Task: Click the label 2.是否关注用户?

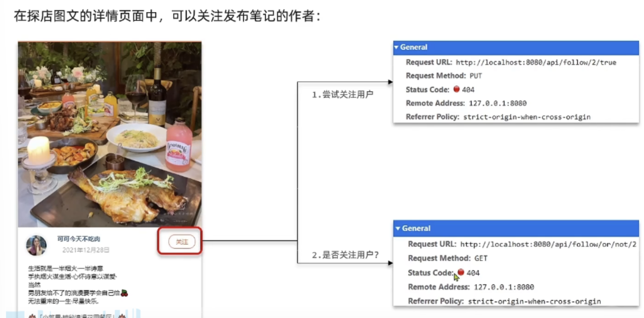Action: click(345, 255)
